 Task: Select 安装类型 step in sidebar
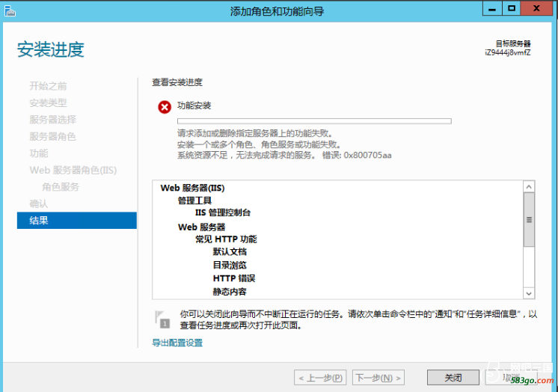(48, 103)
